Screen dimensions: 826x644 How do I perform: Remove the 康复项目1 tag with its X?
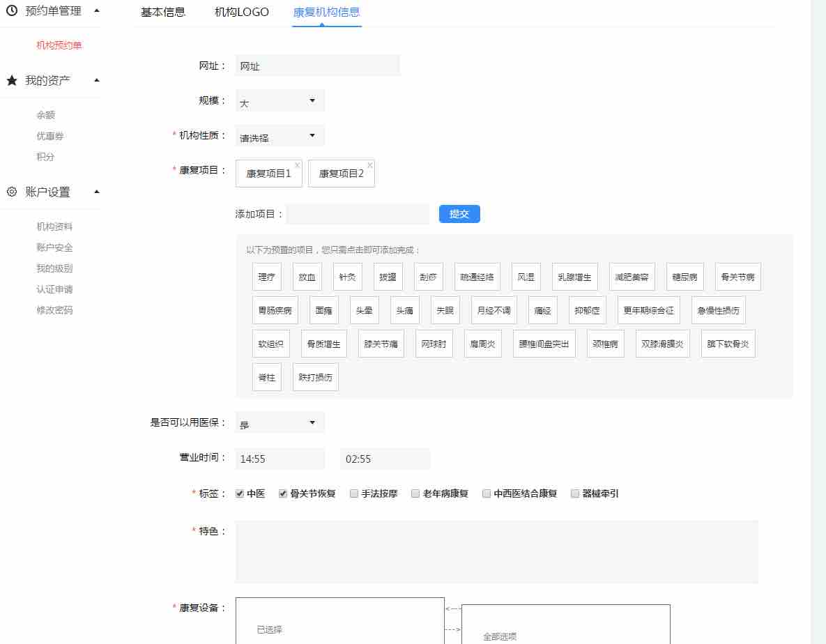coord(297,165)
